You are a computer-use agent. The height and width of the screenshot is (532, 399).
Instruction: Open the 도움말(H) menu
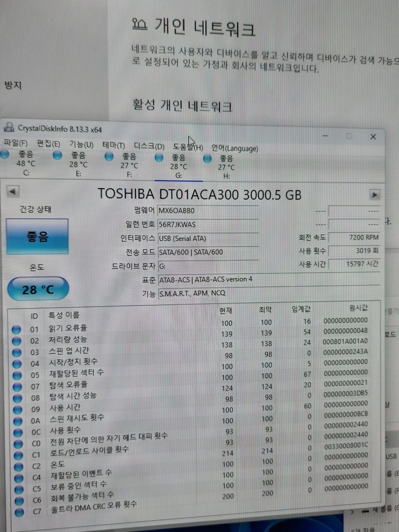coord(188,147)
